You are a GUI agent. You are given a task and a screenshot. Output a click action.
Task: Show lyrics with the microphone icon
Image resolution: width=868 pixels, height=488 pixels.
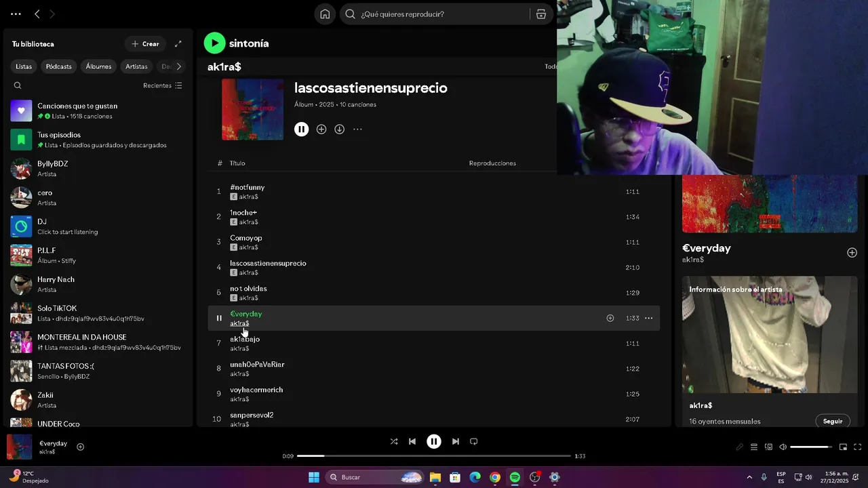pyautogui.click(x=740, y=447)
